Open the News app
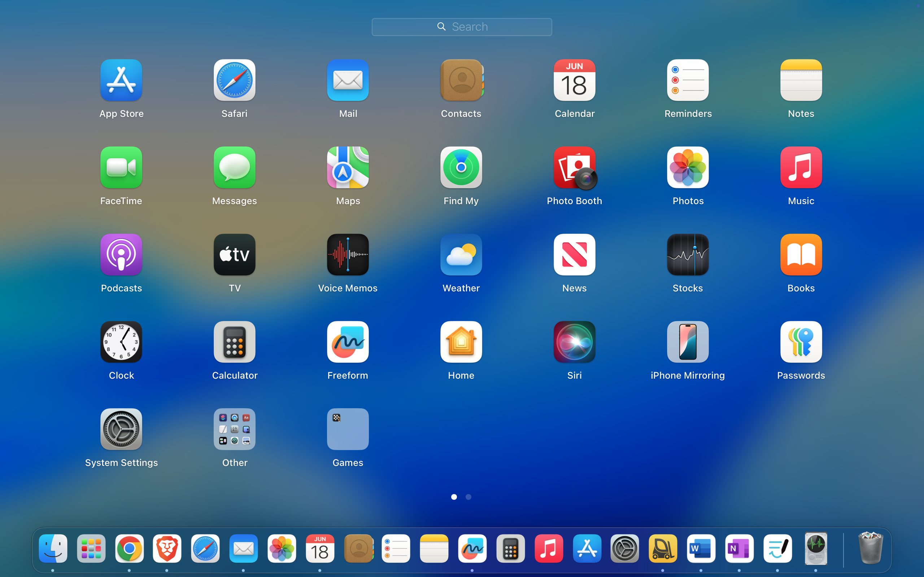This screenshot has width=924, height=577. (x=574, y=255)
